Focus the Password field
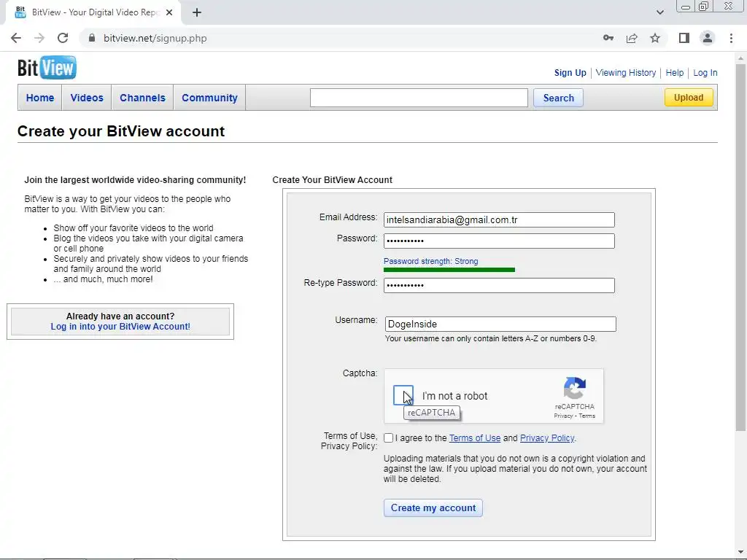The image size is (747, 560). click(499, 241)
